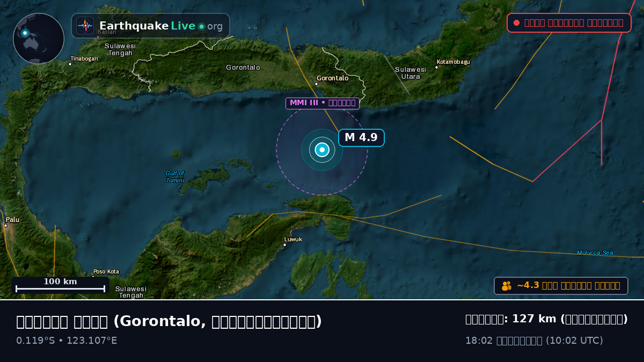Click the Luwuk town label
644x362 pixels.
coord(293,239)
